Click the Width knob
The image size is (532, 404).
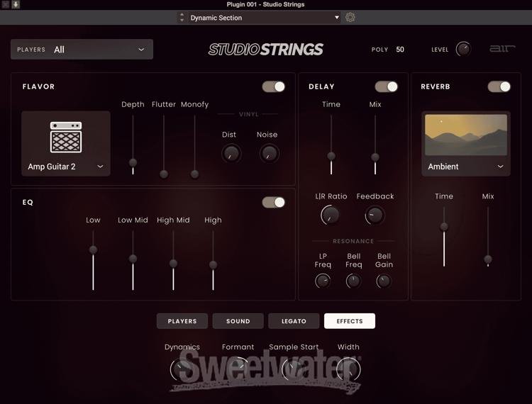pyautogui.click(x=348, y=369)
